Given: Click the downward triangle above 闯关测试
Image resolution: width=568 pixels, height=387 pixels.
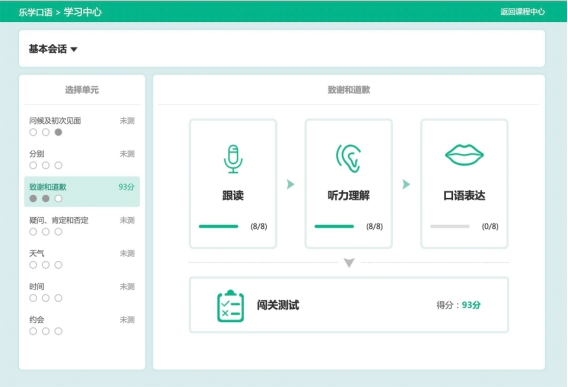Looking at the screenshot, I should click(349, 262).
